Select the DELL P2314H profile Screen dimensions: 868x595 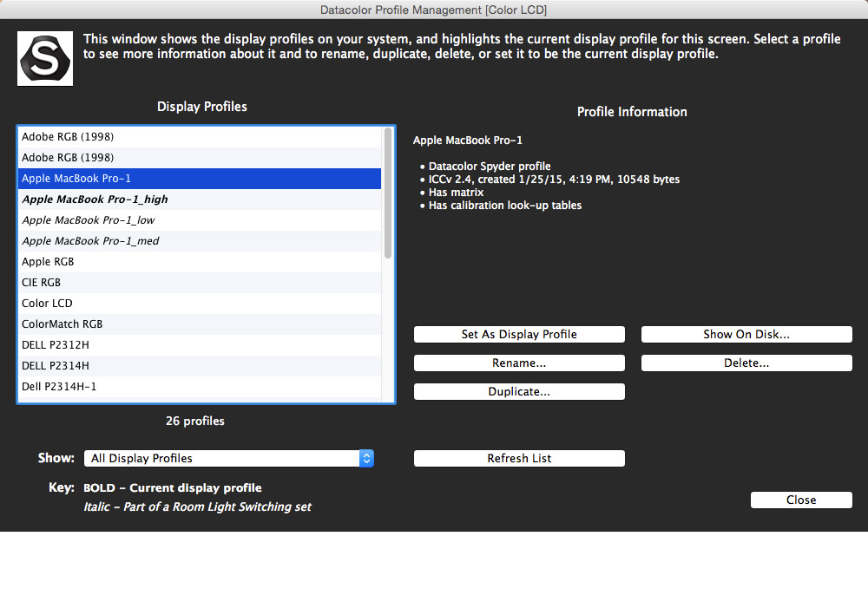200,366
